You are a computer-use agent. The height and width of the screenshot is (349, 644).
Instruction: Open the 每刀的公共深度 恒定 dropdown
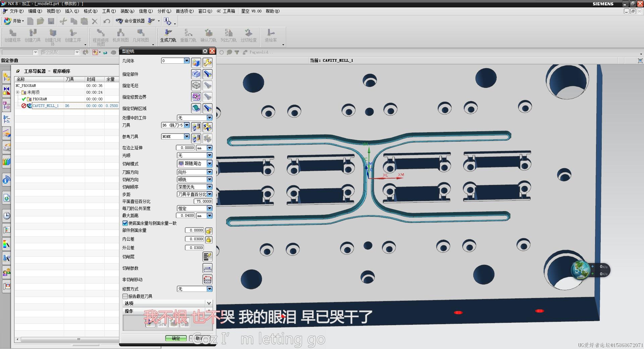click(210, 208)
